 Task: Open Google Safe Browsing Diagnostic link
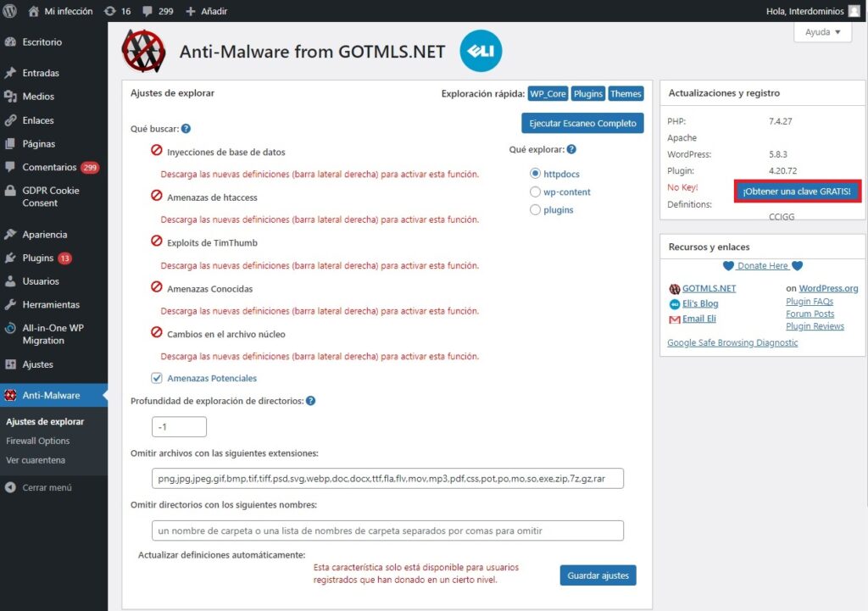click(x=732, y=342)
